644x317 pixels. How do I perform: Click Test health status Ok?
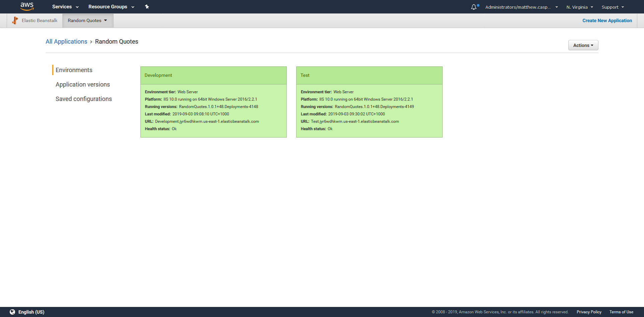(330, 129)
